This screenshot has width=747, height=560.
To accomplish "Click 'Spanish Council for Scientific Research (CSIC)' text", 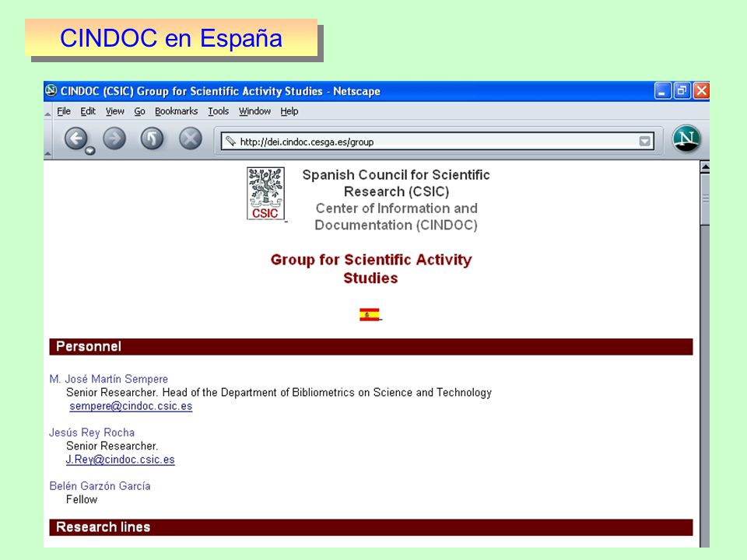I will 396,183.
